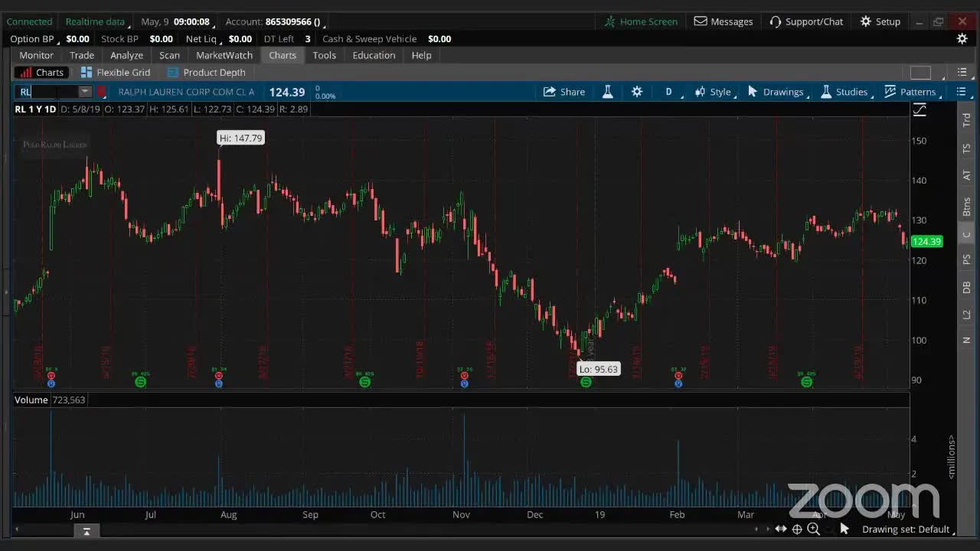Viewport: 980px width, 551px height.
Task: Open the flask icon next to Share
Action: [608, 92]
